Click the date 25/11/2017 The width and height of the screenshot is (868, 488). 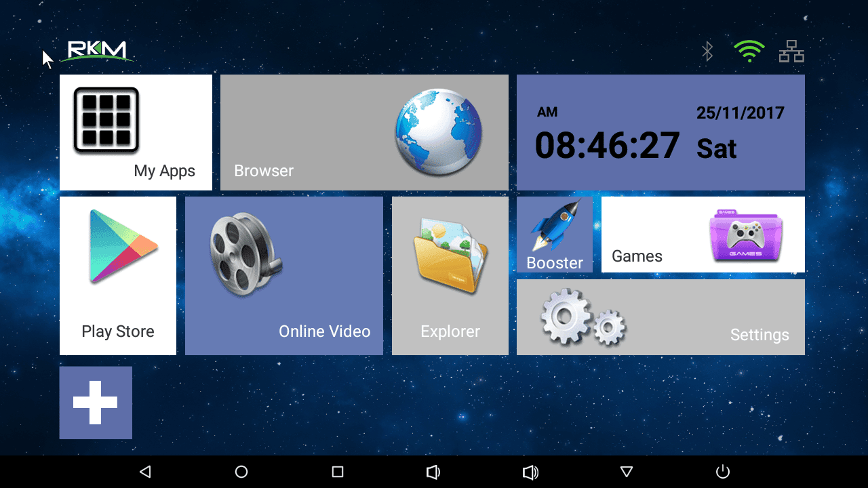tap(741, 113)
